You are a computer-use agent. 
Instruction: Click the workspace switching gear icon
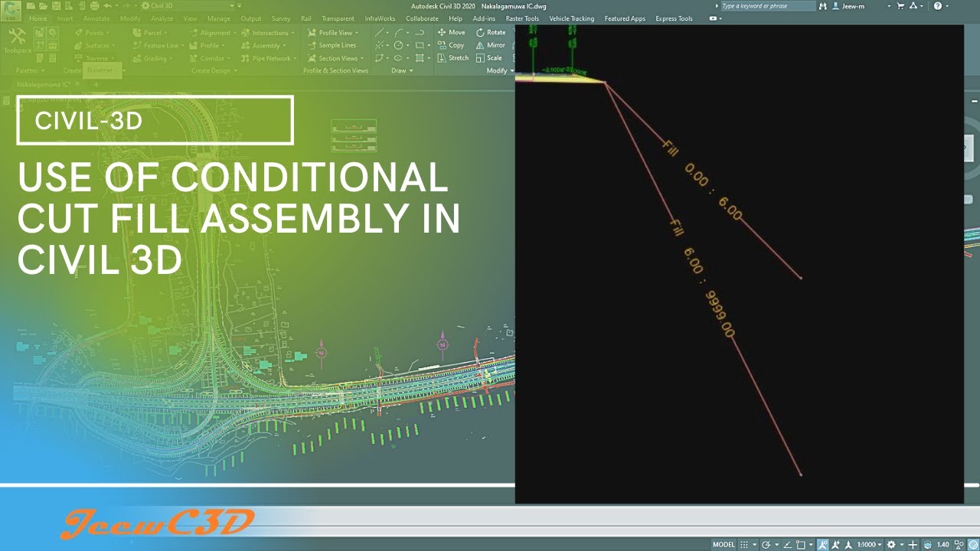click(890, 544)
